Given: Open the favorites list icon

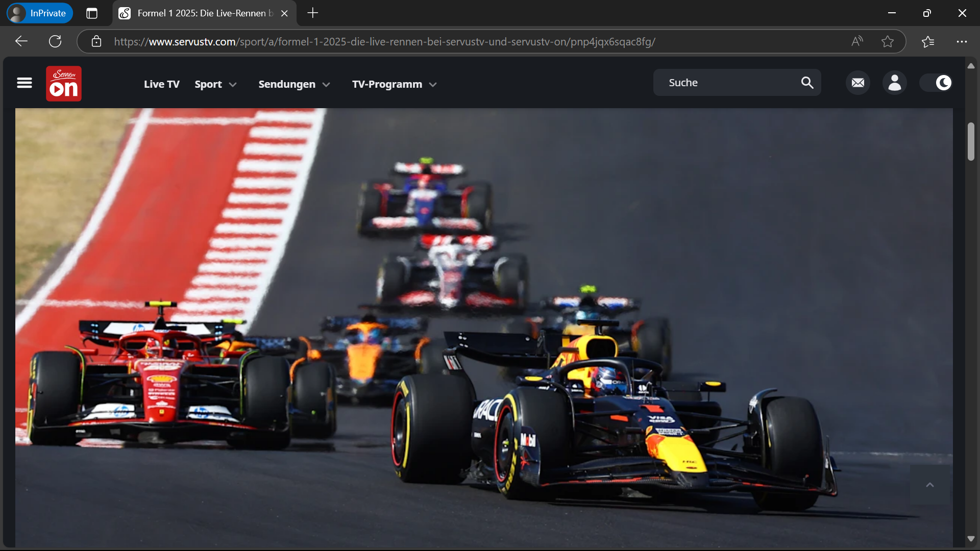Looking at the screenshot, I should coord(928,41).
